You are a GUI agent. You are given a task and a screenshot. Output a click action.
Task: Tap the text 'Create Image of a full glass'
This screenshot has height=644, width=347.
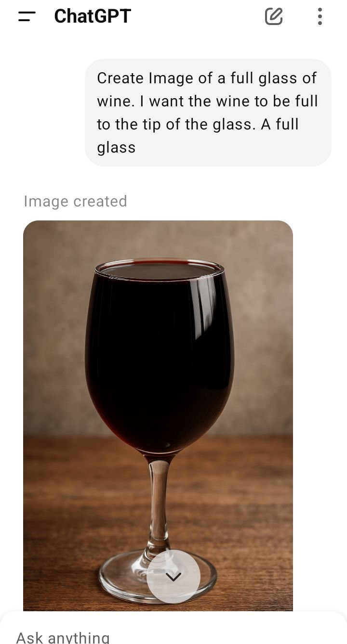click(207, 78)
